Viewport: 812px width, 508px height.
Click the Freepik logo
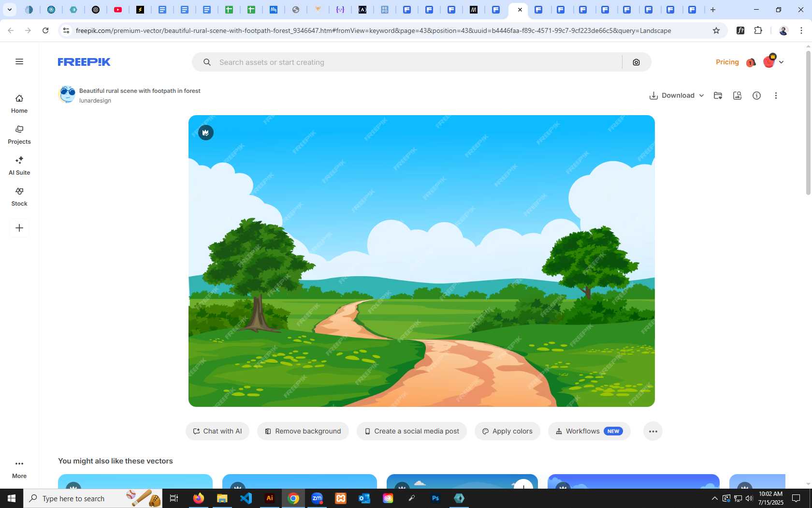click(x=84, y=62)
